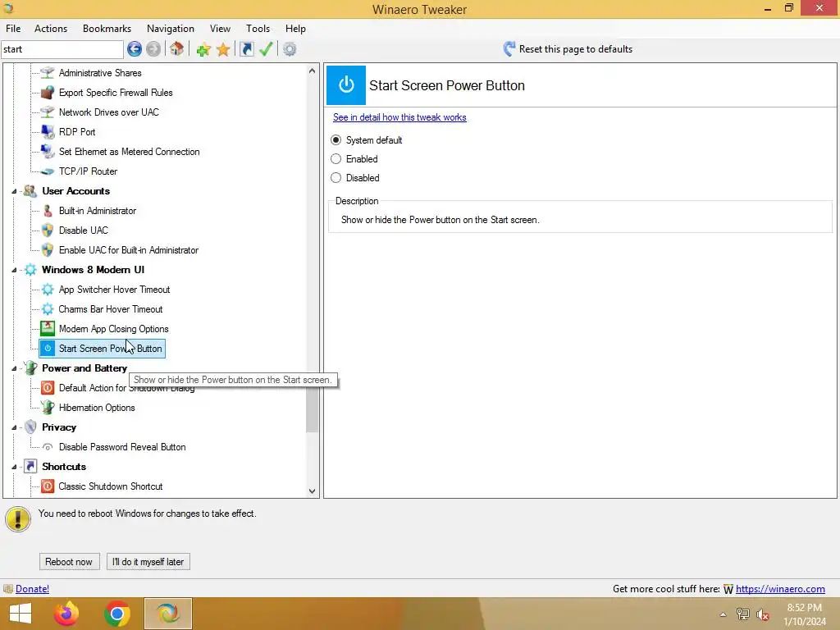Click the search box containing start
Viewport: 840px width, 630px height.
point(62,49)
